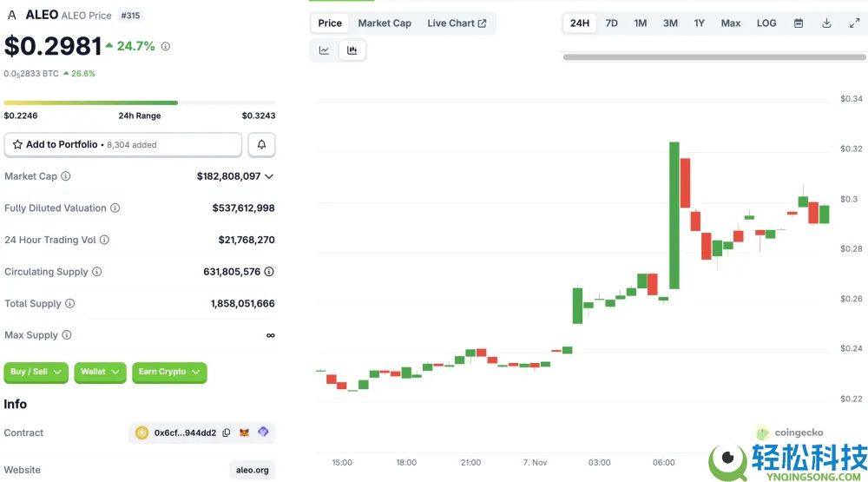Click the price alert bell icon
Viewport: 868px width, 482px height.
[x=261, y=144]
